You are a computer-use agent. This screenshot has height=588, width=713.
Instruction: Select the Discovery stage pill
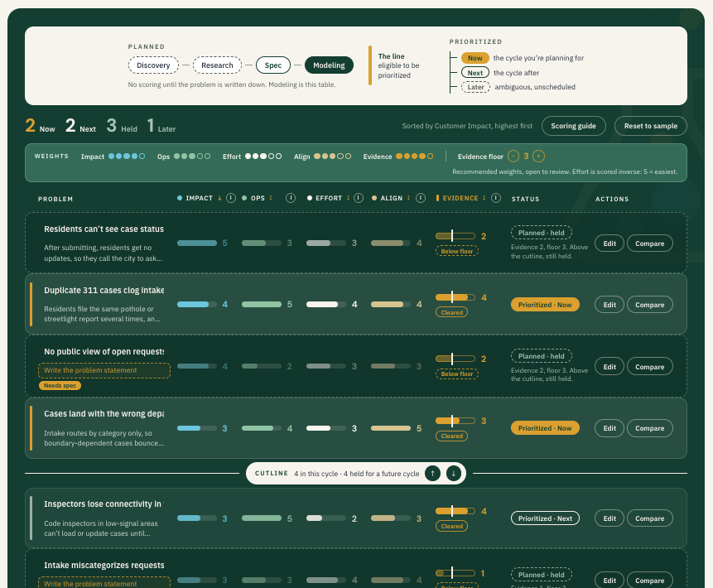(153, 65)
